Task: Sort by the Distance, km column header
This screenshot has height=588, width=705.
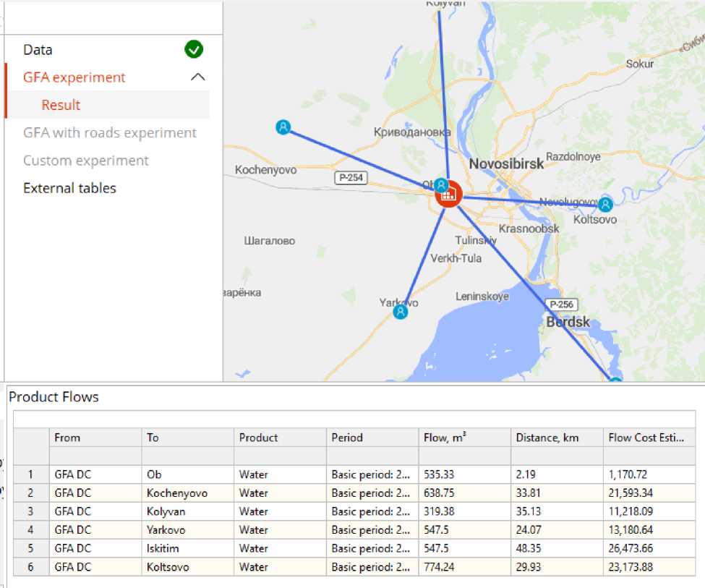Action: (x=556, y=438)
